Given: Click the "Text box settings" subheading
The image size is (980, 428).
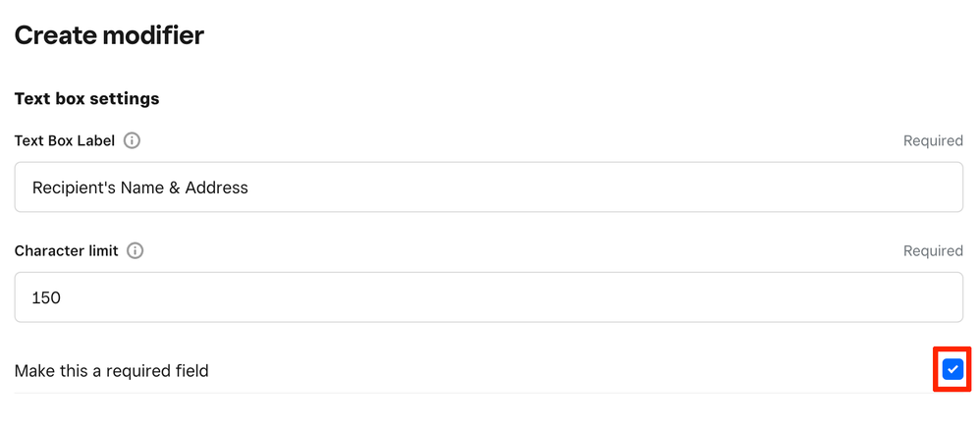Looking at the screenshot, I should [x=86, y=99].
